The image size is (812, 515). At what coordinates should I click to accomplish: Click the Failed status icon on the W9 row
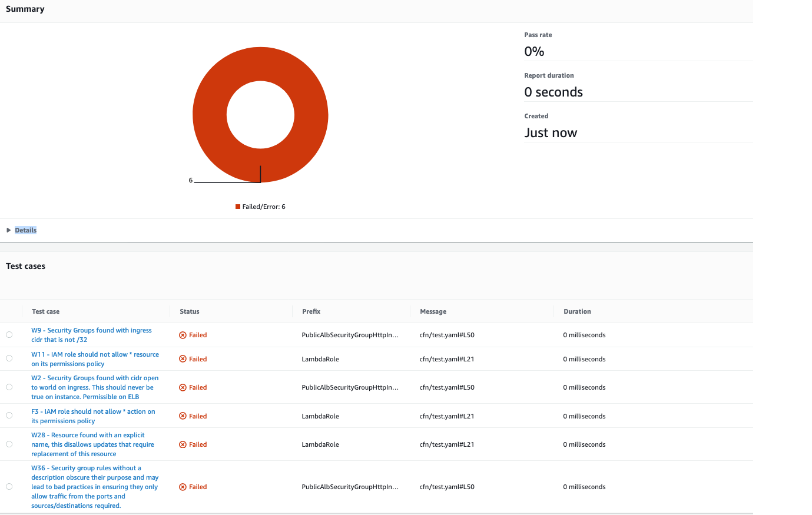tap(182, 334)
